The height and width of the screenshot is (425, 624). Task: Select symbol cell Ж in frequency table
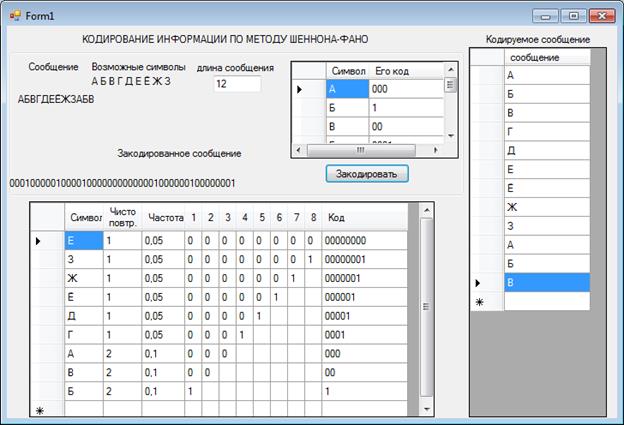coord(84,278)
